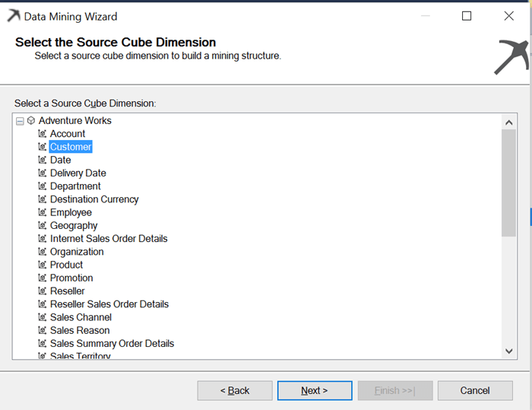Viewport: 532px width, 410px height.
Task: Select the Reseller dimension
Action: point(67,291)
